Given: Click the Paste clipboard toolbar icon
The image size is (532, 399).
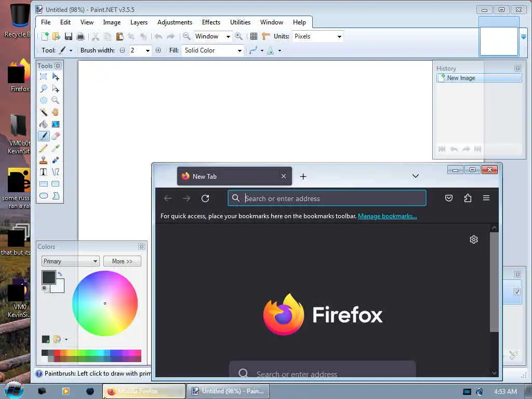Looking at the screenshot, I should click(x=119, y=36).
